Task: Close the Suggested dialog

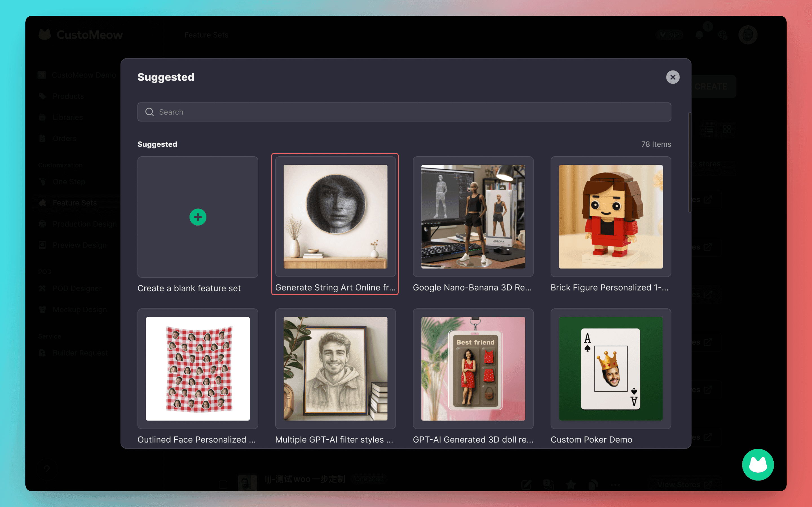Action: coord(672,77)
